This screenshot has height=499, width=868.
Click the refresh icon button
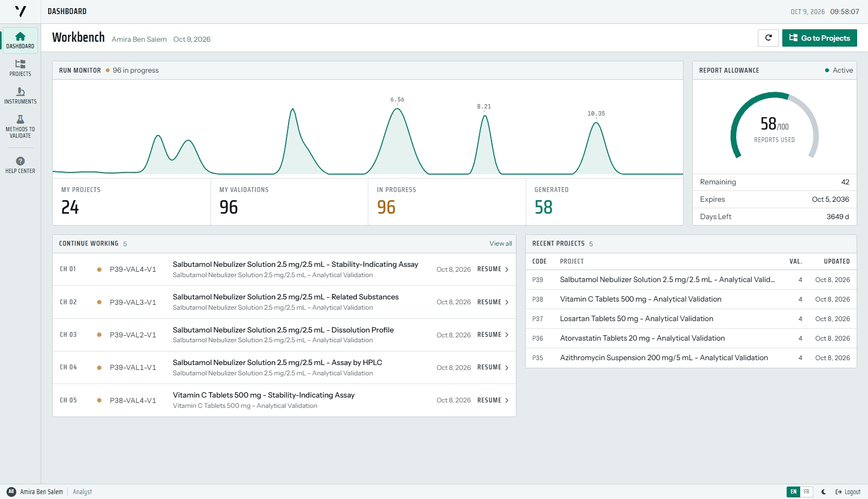tap(768, 38)
